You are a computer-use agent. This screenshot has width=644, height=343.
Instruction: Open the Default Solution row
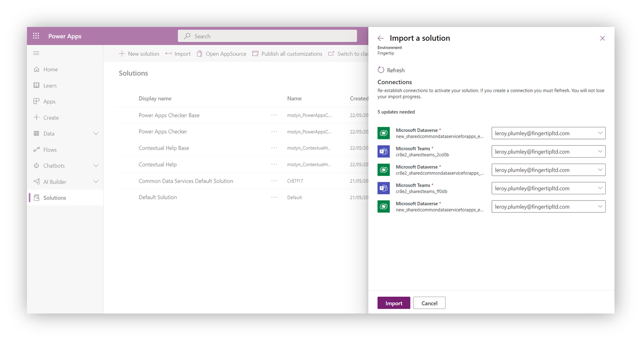click(x=158, y=197)
